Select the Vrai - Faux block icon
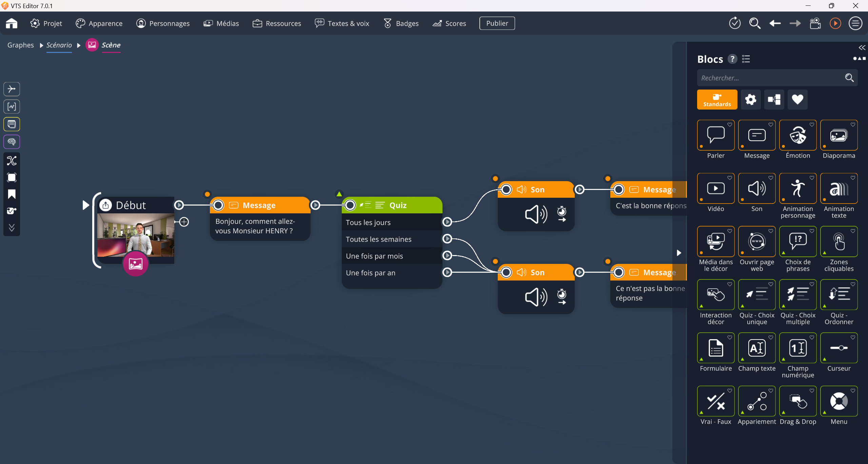Image resolution: width=868 pixels, height=464 pixels. point(716,401)
